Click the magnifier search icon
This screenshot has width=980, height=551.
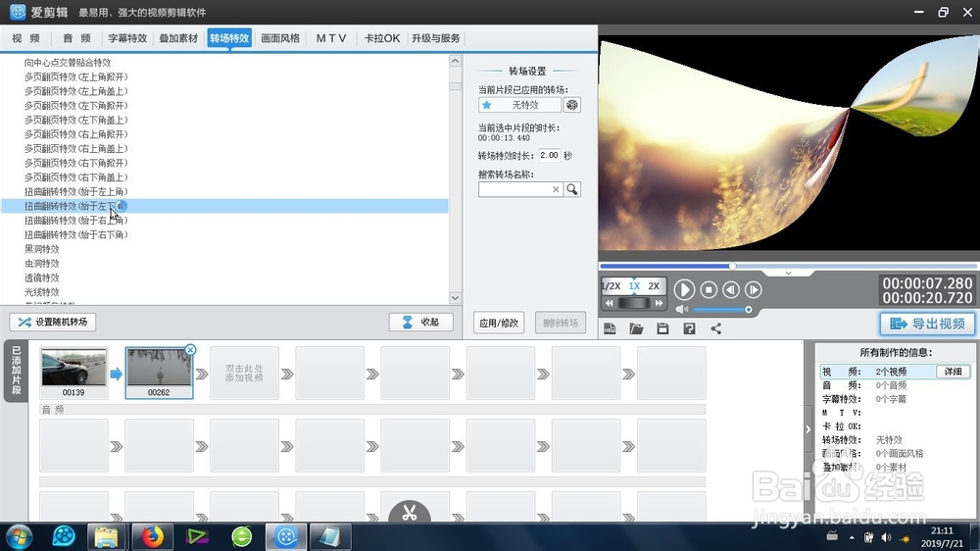(x=572, y=189)
